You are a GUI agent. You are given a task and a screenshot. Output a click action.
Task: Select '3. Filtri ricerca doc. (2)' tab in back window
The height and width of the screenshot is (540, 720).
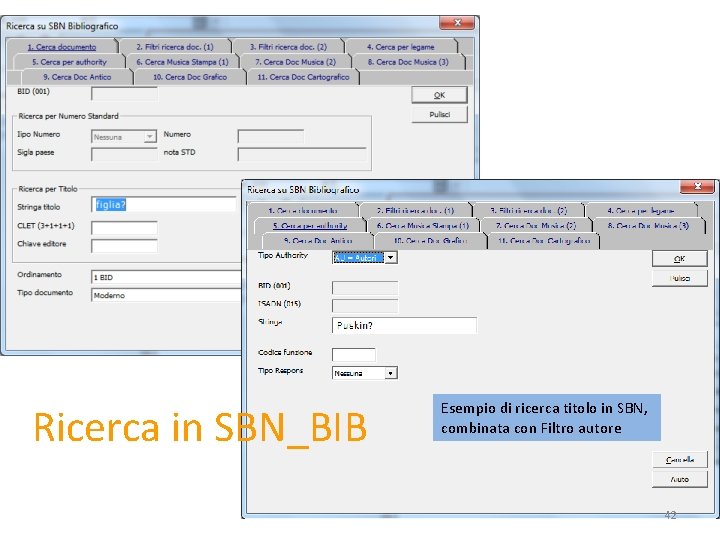(x=288, y=47)
